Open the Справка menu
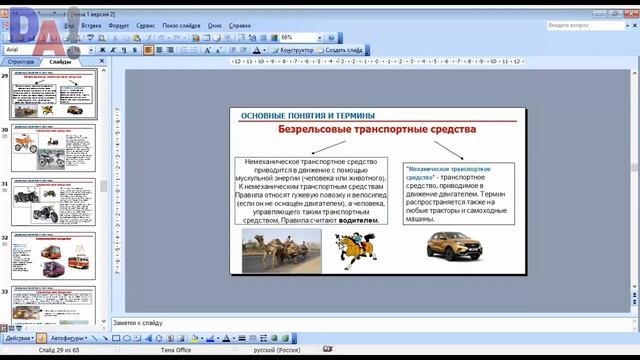This screenshot has height=360, width=640. point(240,25)
